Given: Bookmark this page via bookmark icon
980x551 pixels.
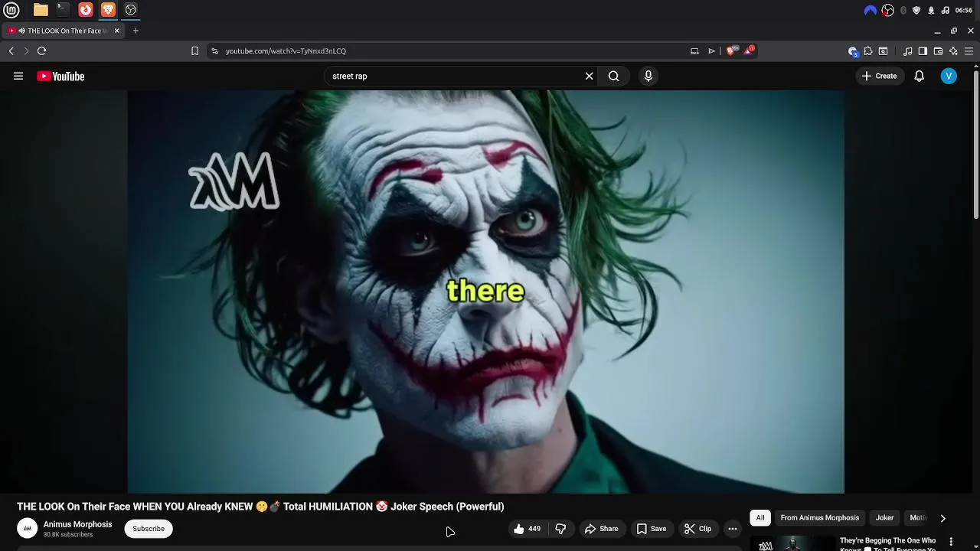Looking at the screenshot, I should pyautogui.click(x=194, y=51).
